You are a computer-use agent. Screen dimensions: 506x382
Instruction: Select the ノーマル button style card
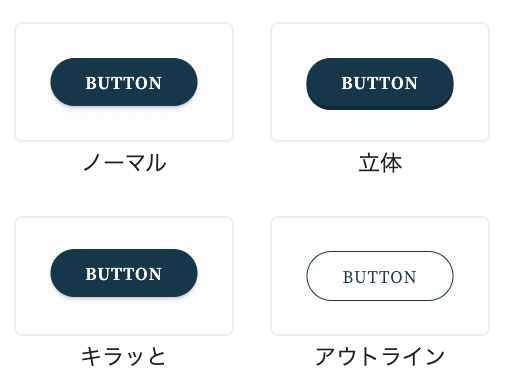pyautogui.click(x=124, y=82)
